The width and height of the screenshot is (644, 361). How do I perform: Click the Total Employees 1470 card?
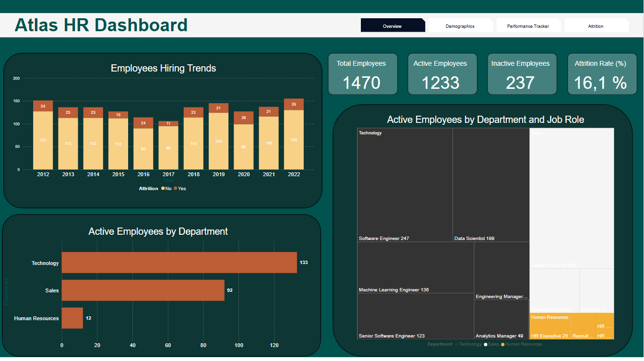pos(362,74)
